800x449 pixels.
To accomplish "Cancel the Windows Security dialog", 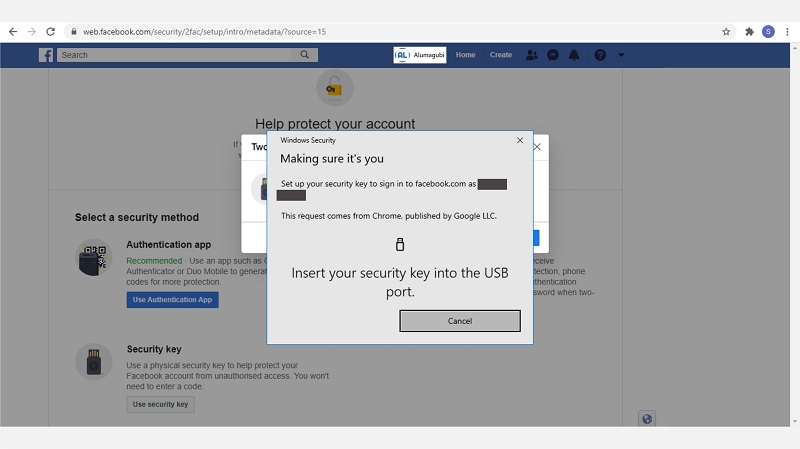I will point(460,321).
